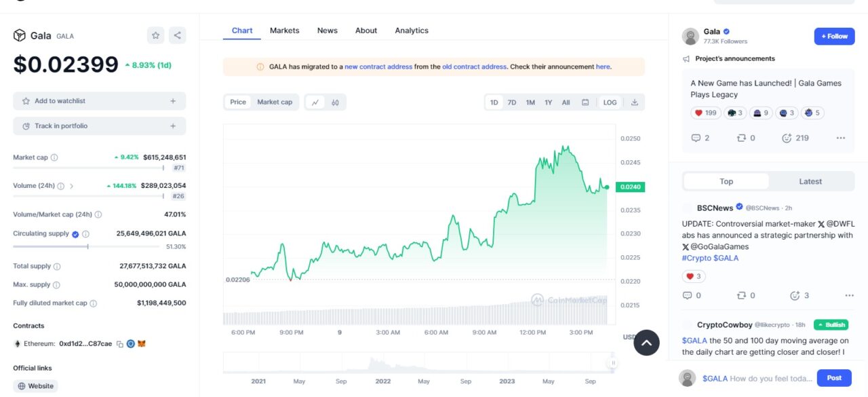Show Top community posts
The width and height of the screenshot is (868, 397).
[x=726, y=181]
